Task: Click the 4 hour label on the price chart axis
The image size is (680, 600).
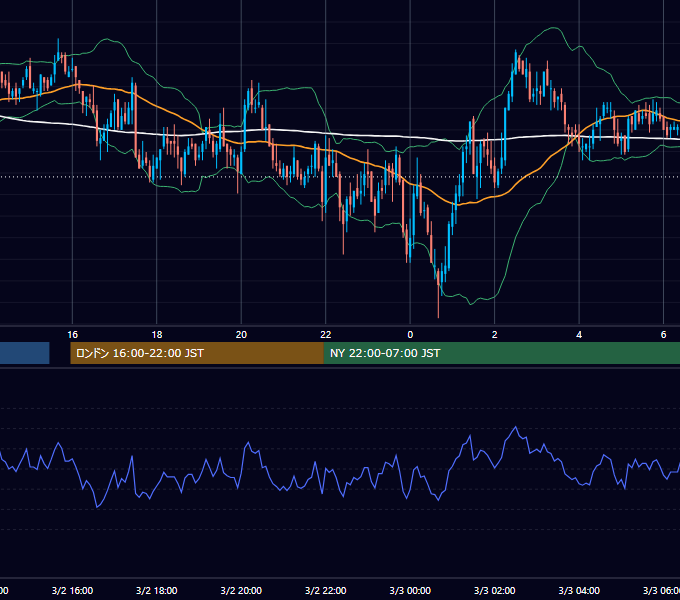Action: (579, 335)
